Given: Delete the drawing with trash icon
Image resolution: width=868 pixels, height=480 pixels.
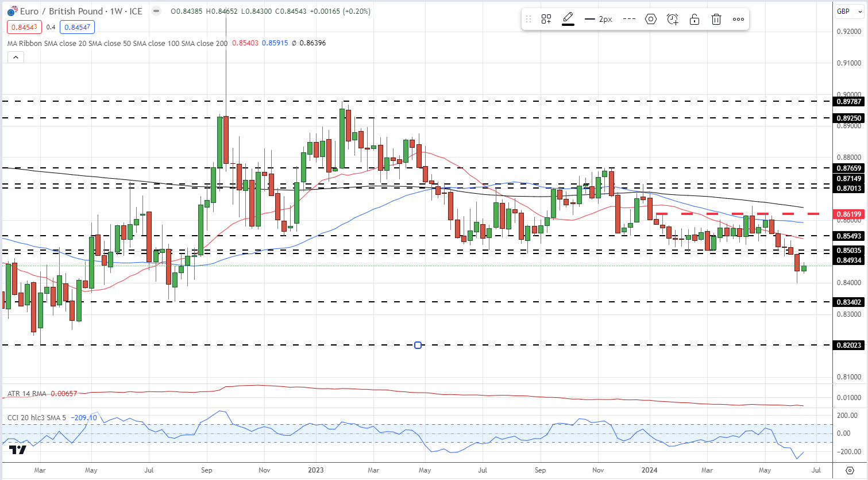Looking at the screenshot, I should (716, 19).
